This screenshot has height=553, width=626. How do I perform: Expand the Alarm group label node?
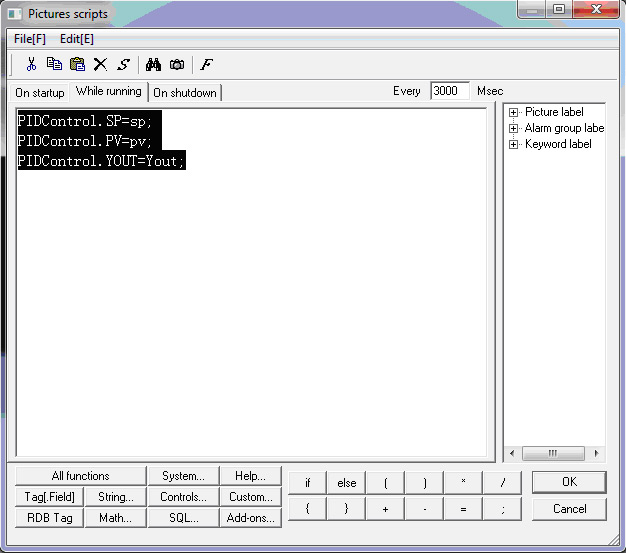click(513, 129)
